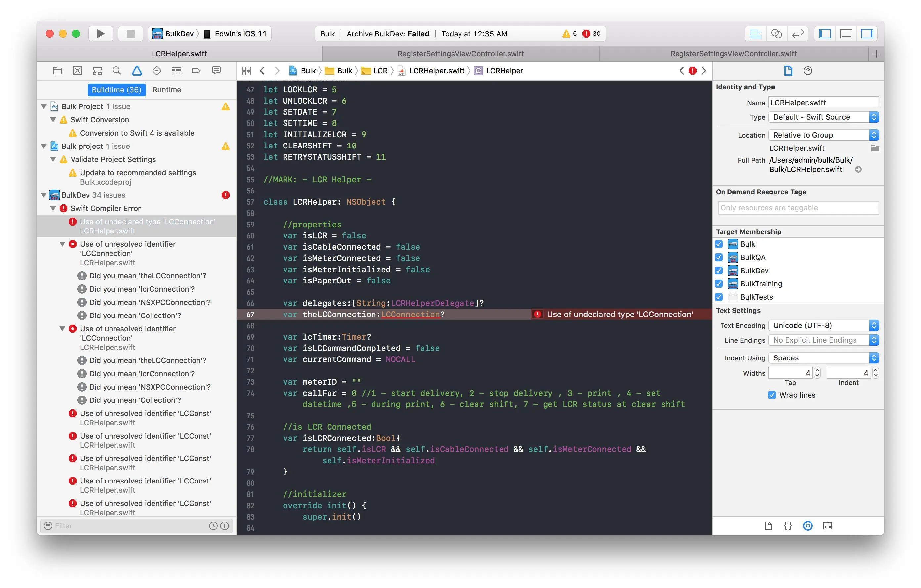This screenshot has width=921, height=588.
Task: Collapse the Swift Compiler Error group
Action: point(53,208)
